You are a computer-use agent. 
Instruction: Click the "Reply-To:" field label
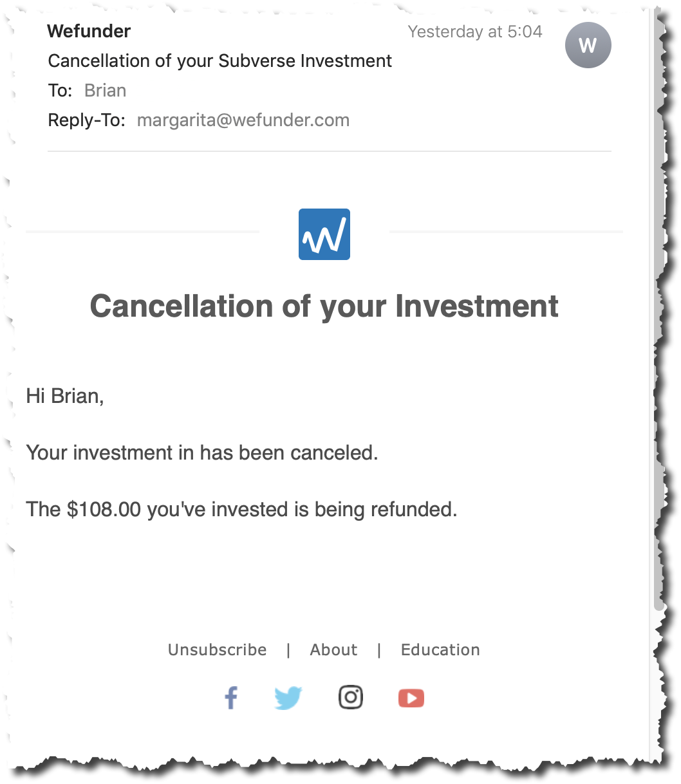[86, 120]
